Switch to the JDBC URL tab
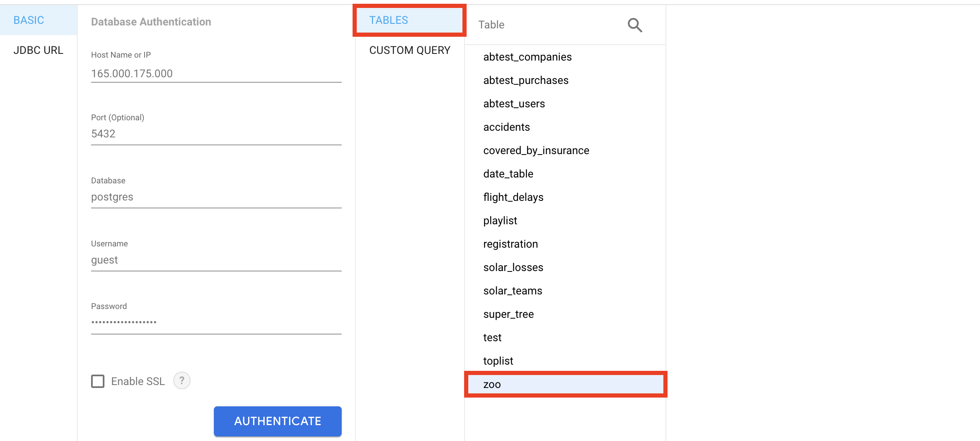Screen dimensions: 980x441 [x=38, y=50]
